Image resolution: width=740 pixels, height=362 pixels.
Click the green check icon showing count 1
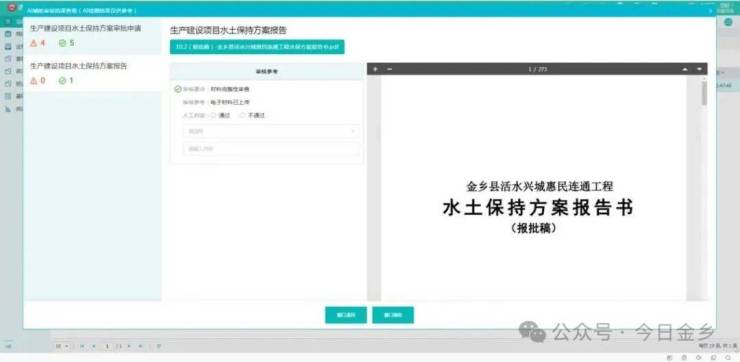click(x=62, y=81)
